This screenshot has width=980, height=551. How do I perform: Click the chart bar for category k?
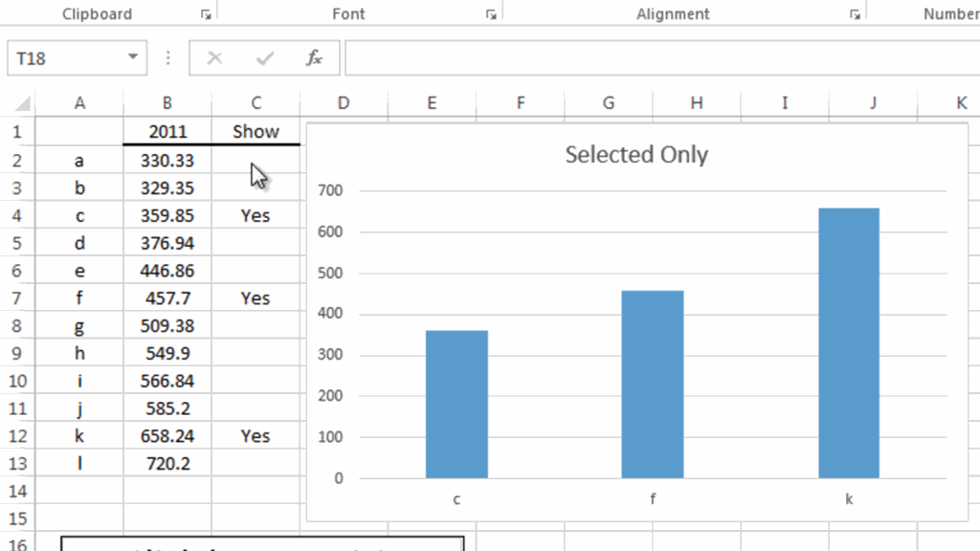click(x=849, y=342)
